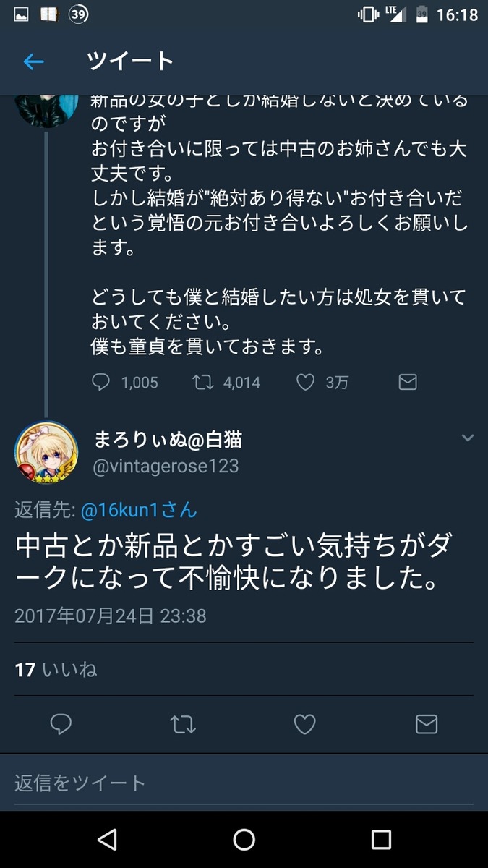Open the 2017年07月24日 23:38 timestamp
This screenshot has width=488, height=868.
[111, 616]
